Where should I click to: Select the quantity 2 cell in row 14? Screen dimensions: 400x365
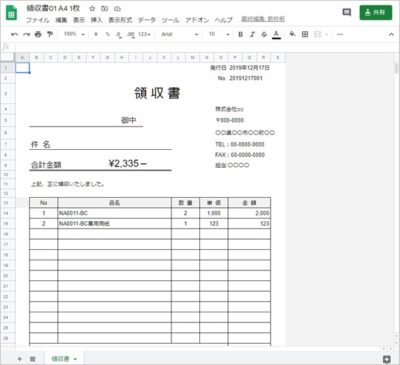click(x=186, y=213)
